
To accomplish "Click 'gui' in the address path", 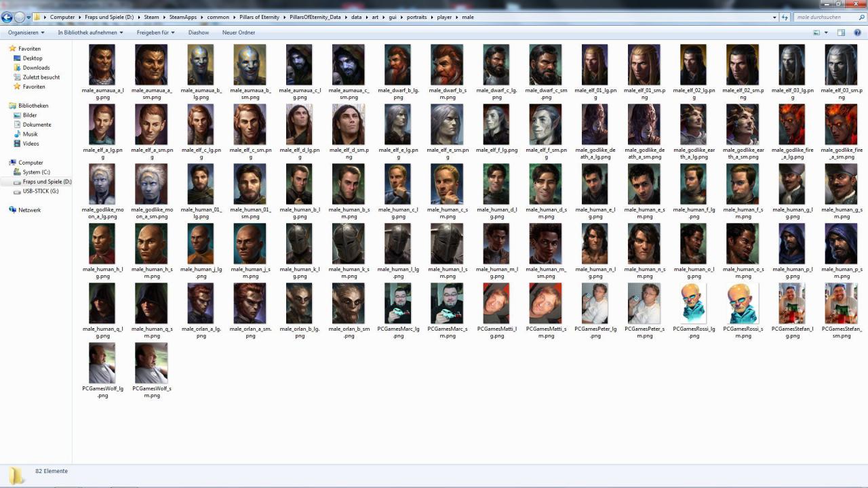I will click(393, 17).
